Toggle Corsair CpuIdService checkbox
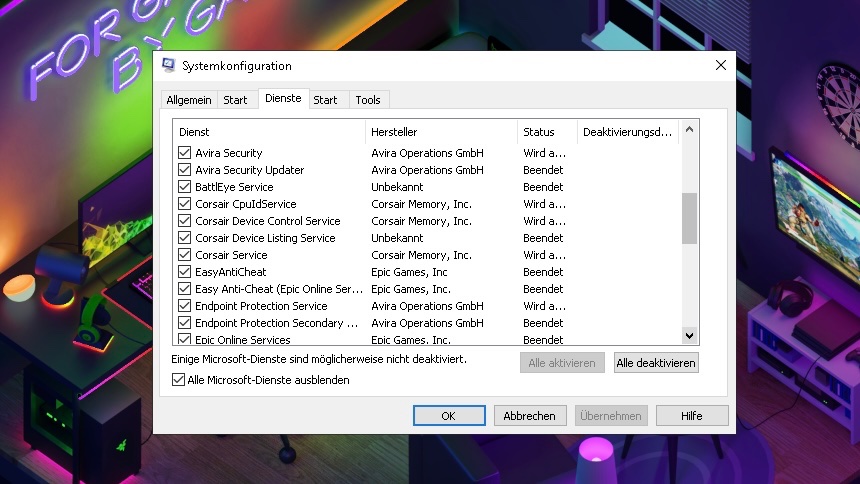This screenshot has height=484, width=860. 185,204
